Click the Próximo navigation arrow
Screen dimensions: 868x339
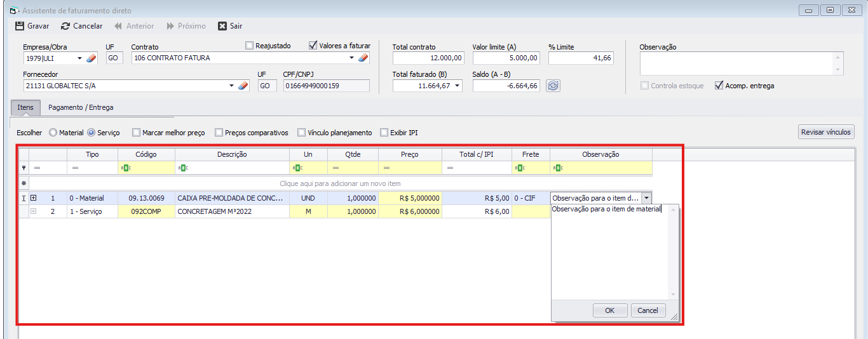[x=170, y=26]
